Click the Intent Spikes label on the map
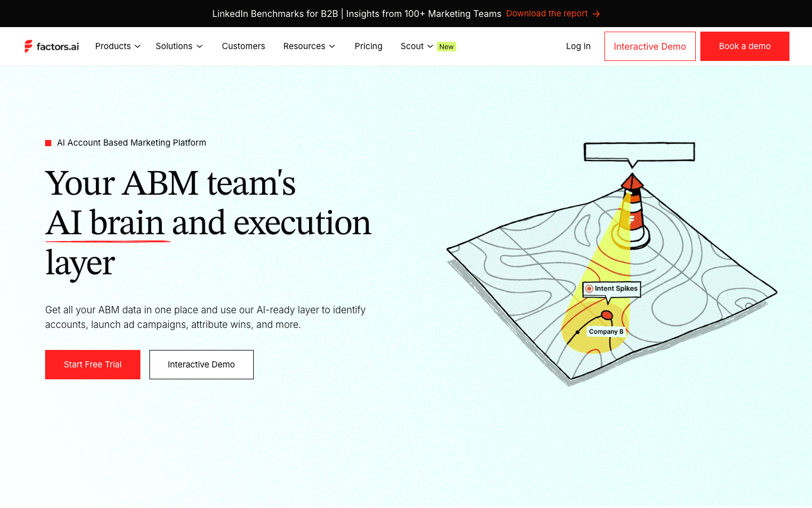This screenshot has width=812, height=508. pyautogui.click(x=612, y=288)
